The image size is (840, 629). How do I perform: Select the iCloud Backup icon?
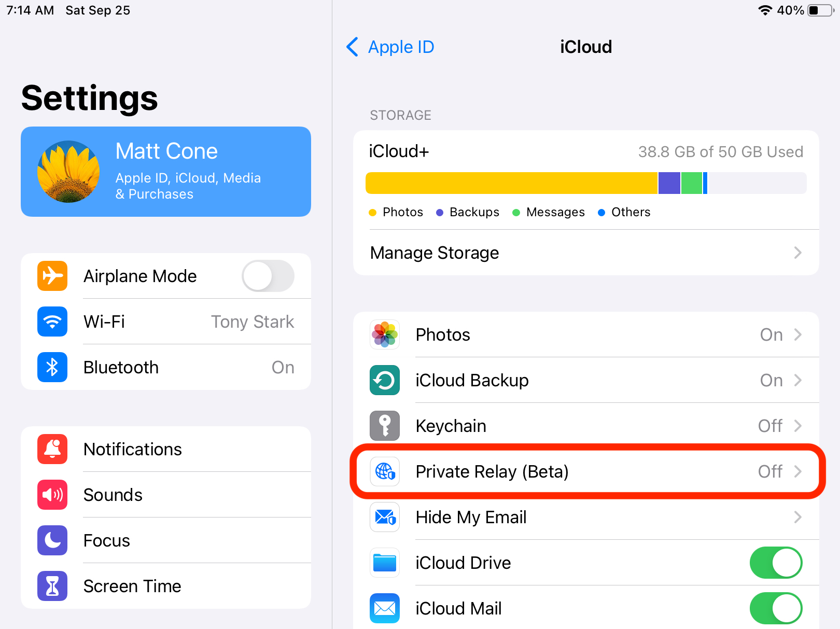pos(384,380)
